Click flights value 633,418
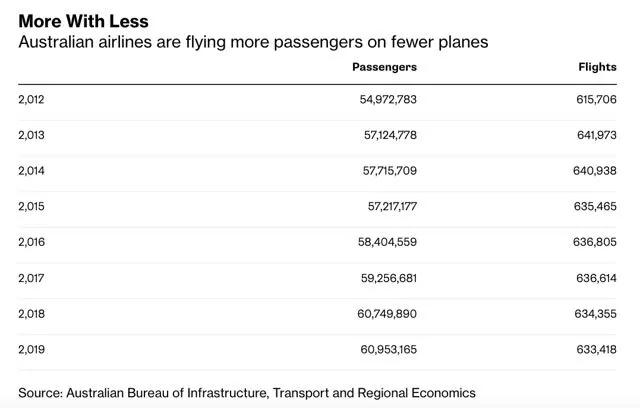The width and height of the screenshot is (640, 408). [x=592, y=349]
